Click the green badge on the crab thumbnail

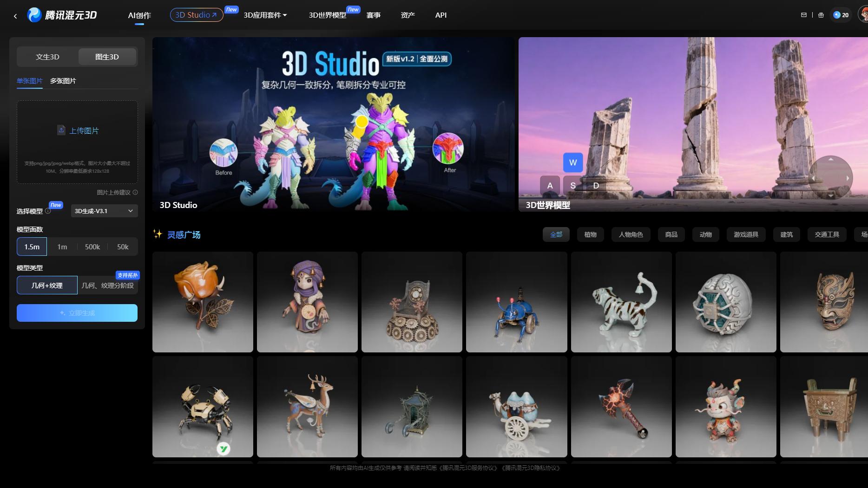tap(224, 449)
